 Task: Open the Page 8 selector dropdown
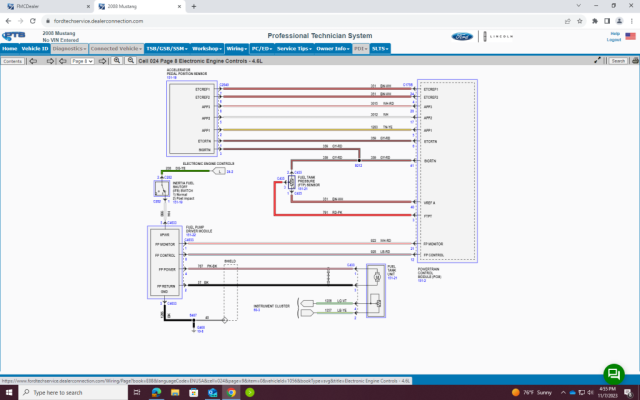click(x=82, y=61)
